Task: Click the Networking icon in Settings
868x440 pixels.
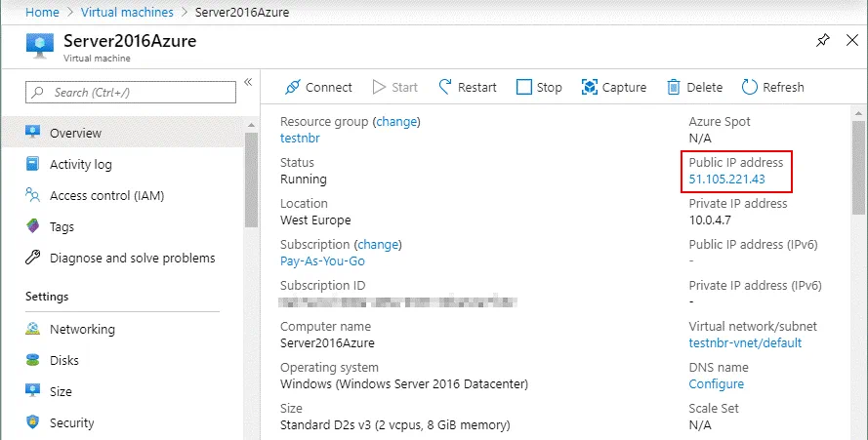Action: coord(32,329)
